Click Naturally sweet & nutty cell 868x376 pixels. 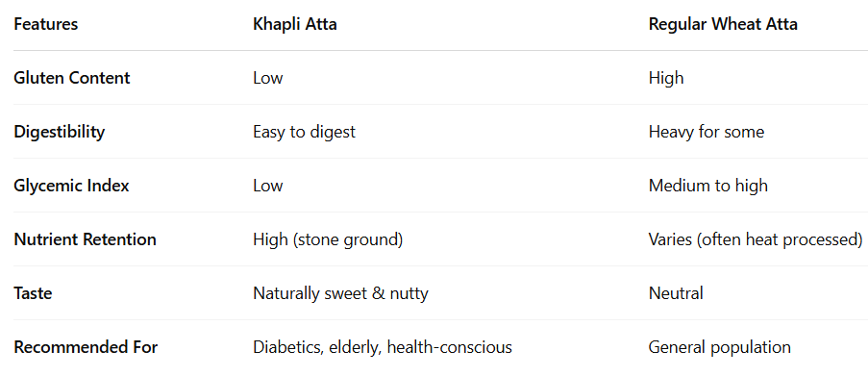[x=340, y=293]
